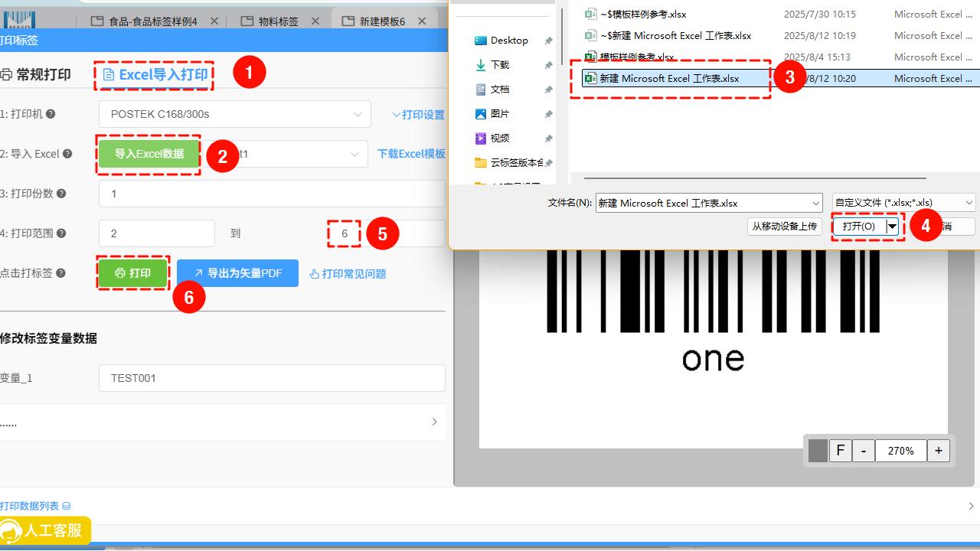Click the green 打印 button

coord(132,273)
